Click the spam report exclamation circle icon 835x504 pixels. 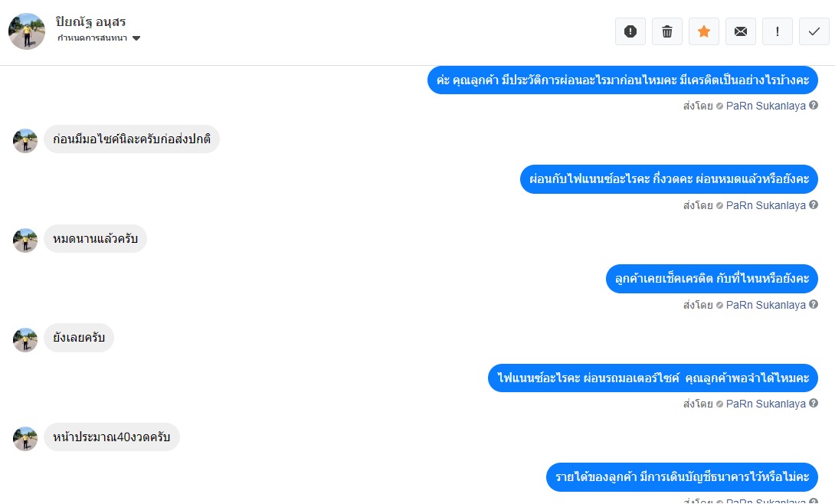(630, 31)
